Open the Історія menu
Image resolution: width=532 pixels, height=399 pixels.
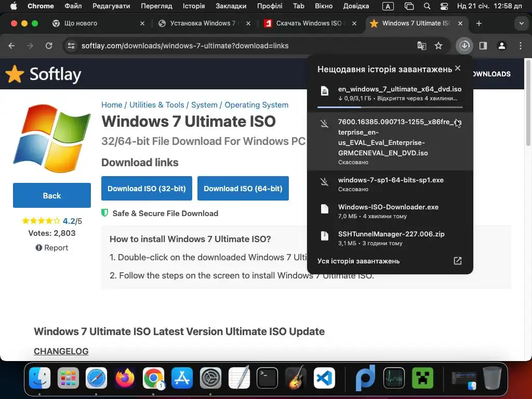pos(194,6)
